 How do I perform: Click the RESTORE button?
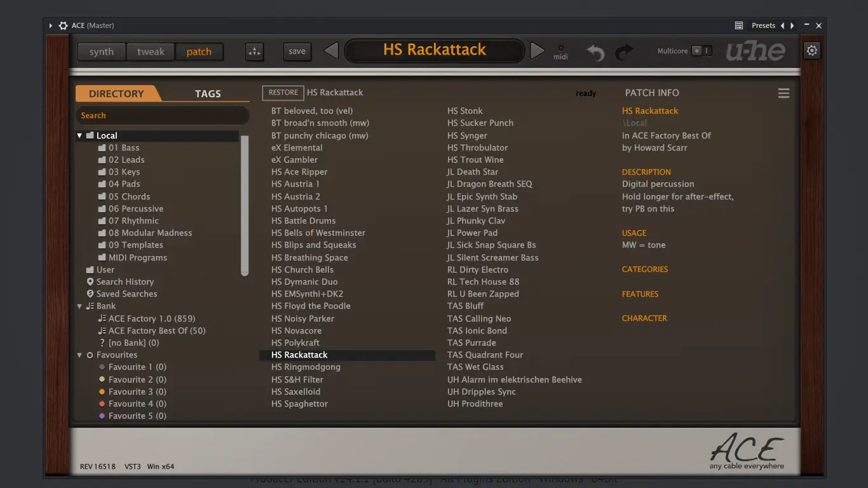pyautogui.click(x=282, y=93)
